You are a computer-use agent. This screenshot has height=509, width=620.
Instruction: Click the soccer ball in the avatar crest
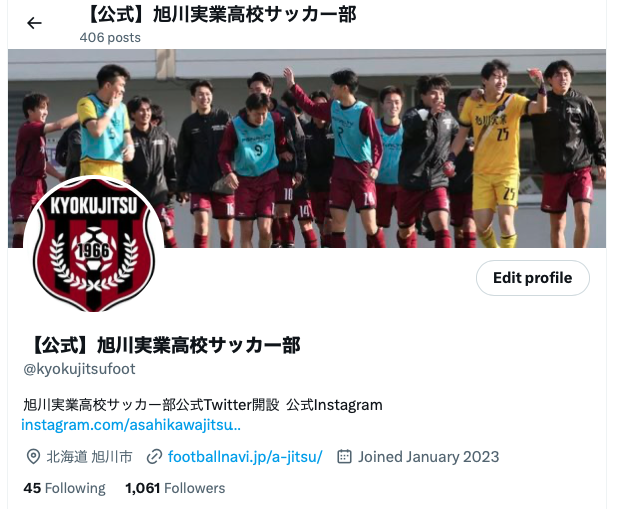click(93, 249)
